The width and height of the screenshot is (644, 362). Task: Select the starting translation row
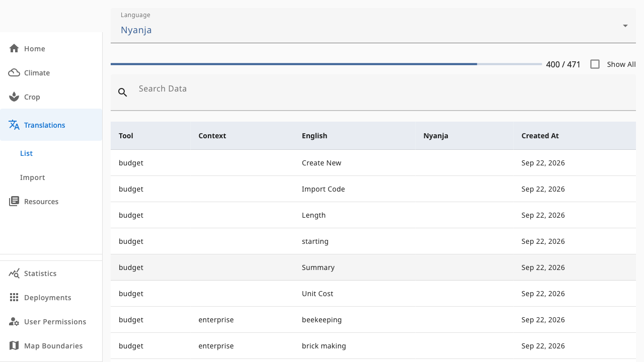click(x=373, y=241)
